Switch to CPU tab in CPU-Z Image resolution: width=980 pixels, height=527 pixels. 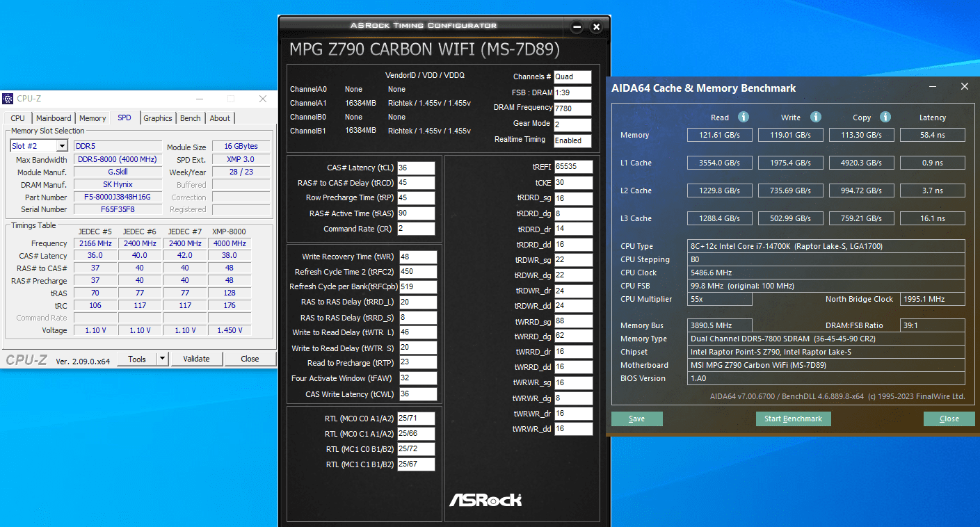(x=18, y=118)
